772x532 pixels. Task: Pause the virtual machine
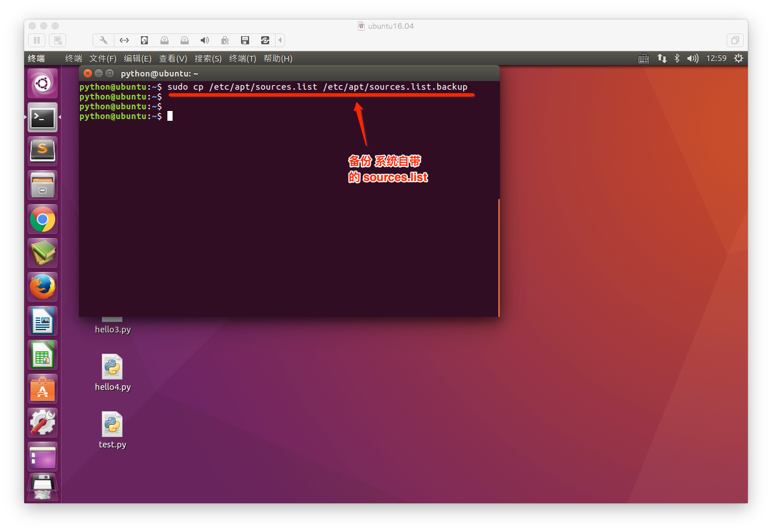pyautogui.click(x=37, y=40)
